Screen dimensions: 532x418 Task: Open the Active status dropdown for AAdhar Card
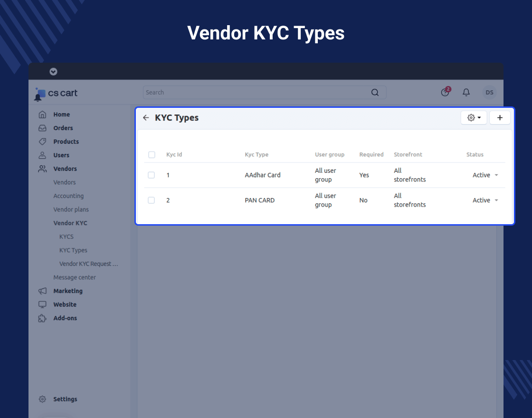[485, 175]
